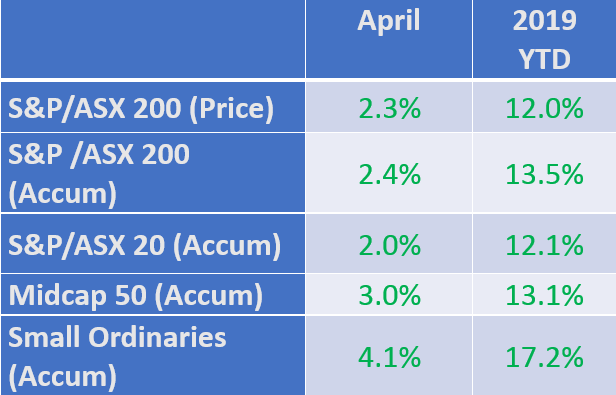Select the 2.0% April cell
This screenshot has width=616, height=395.
(389, 243)
